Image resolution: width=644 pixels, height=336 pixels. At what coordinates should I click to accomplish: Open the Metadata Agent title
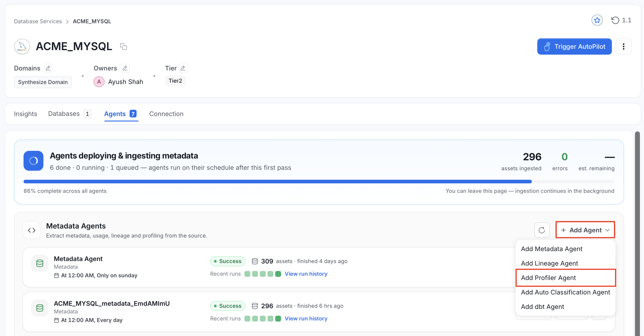click(x=78, y=259)
